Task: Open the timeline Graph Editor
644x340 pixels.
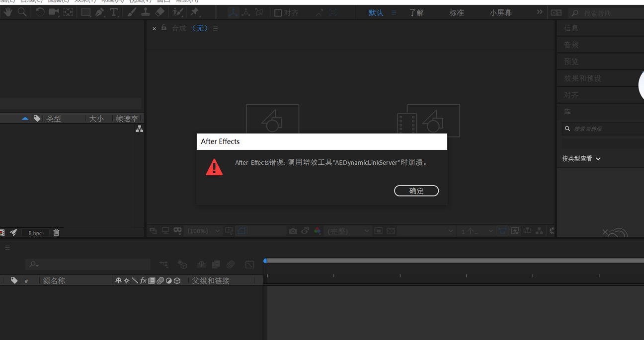Action: point(249,265)
